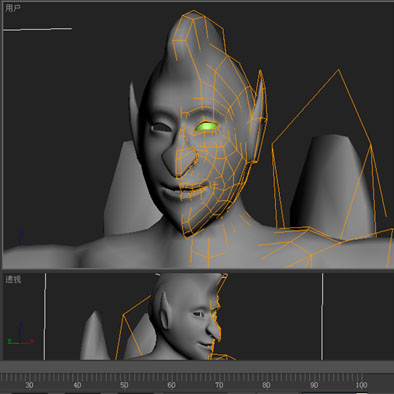This screenshot has height=394, width=394.
Task: Select the wireframe pointed ear in 用户 viewport
Action: click(x=260, y=115)
